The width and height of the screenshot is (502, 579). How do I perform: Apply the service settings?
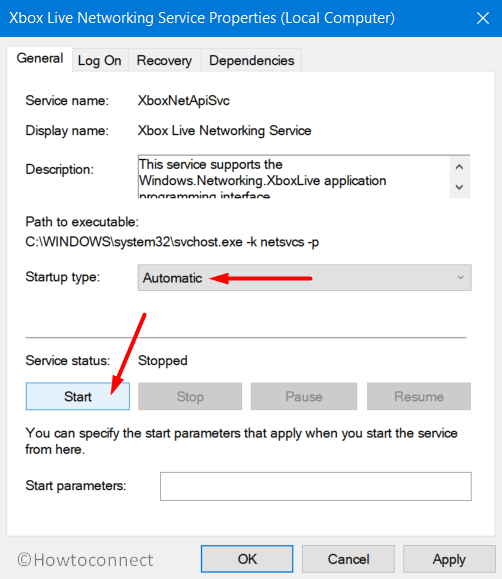point(449,559)
